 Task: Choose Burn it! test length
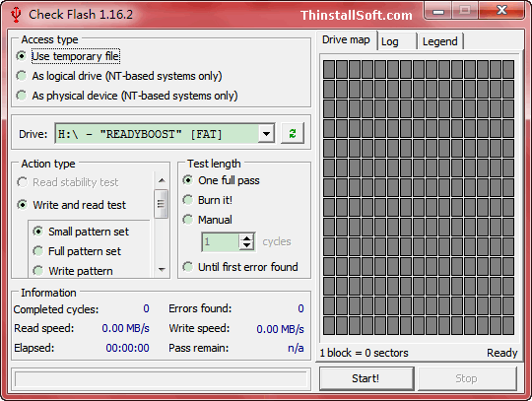207,200
